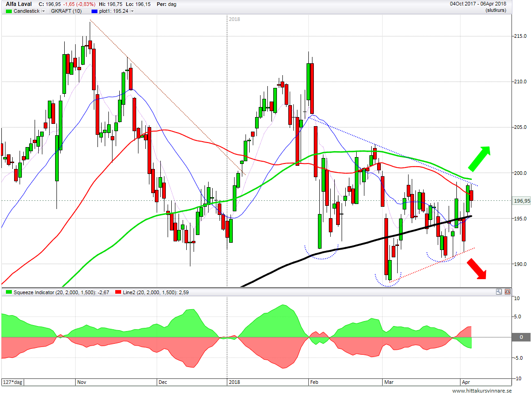Close the Squeeze Indicator panel
The height and width of the screenshot is (393, 532).
(507, 291)
